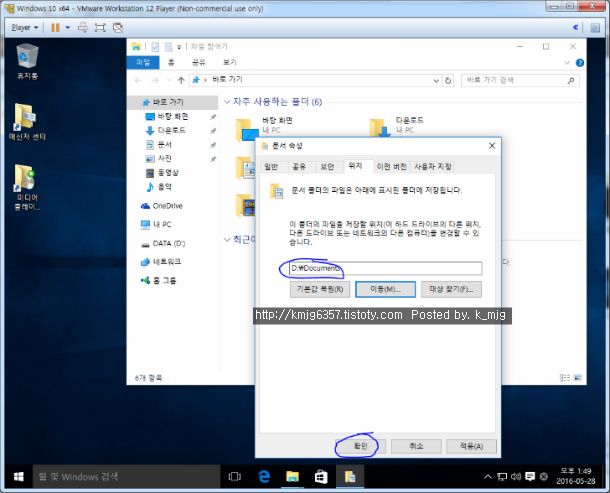
Task: Open power options dropdown arrow beside pause
Action: [68, 28]
